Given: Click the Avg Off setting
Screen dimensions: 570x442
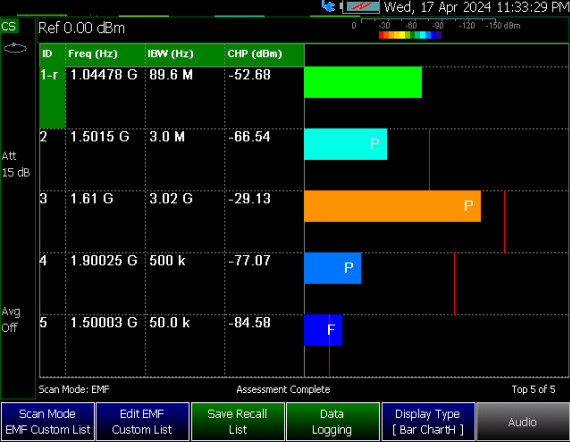Looking at the screenshot, I should click(x=11, y=320).
